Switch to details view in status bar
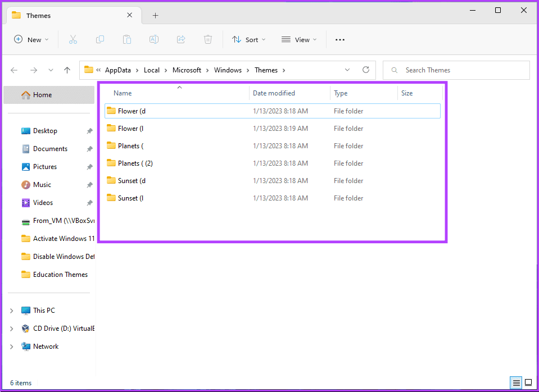Viewport: 539px width, 392px height. pyautogui.click(x=517, y=382)
